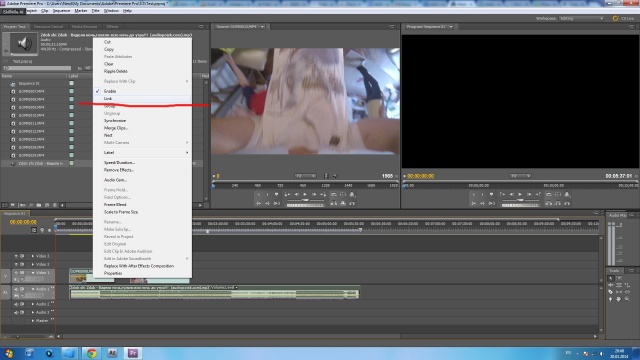Image resolution: width=640 pixels, height=360 pixels.
Task: Click the audio speaker thumbnail preview
Action: click(x=24, y=43)
